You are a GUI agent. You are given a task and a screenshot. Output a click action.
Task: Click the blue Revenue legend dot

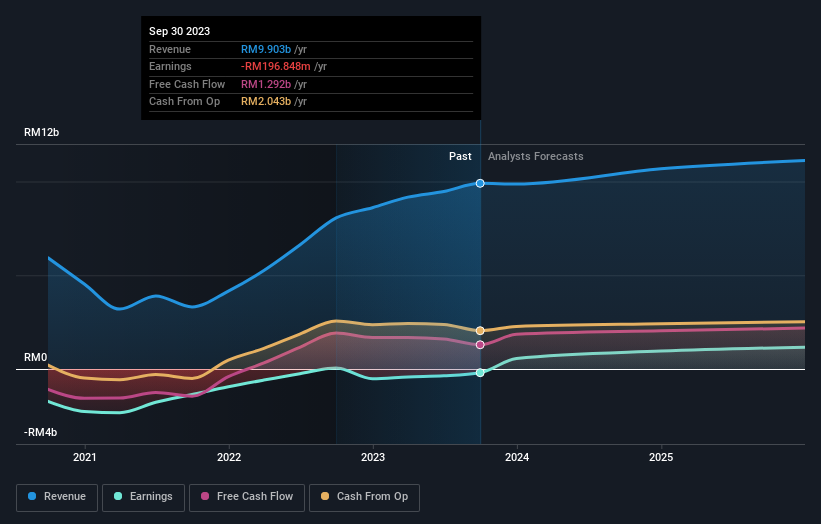click(32, 496)
